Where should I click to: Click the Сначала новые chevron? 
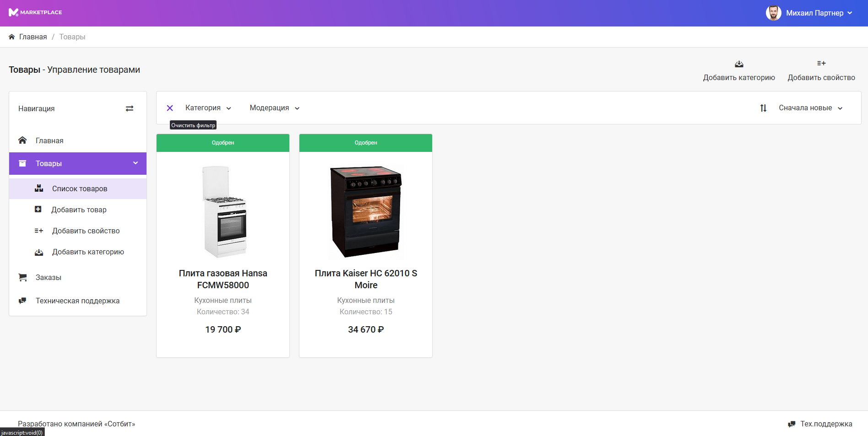pyautogui.click(x=840, y=108)
